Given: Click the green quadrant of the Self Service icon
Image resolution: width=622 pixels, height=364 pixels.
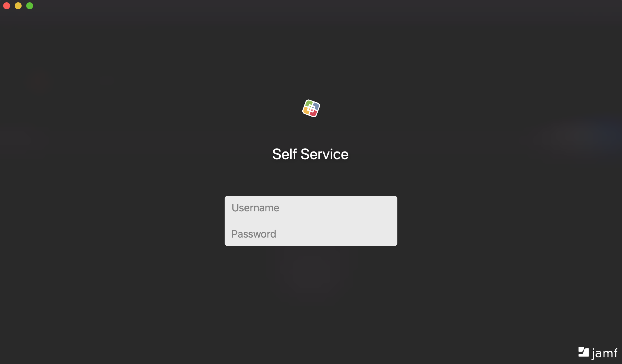Looking at the screenshot, I should pos(308,103).
